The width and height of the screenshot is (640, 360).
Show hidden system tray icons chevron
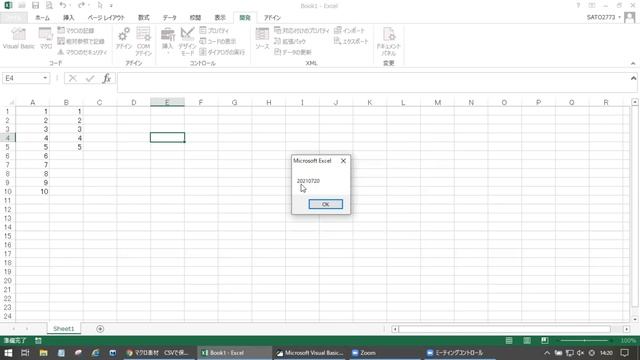[547, 353]
